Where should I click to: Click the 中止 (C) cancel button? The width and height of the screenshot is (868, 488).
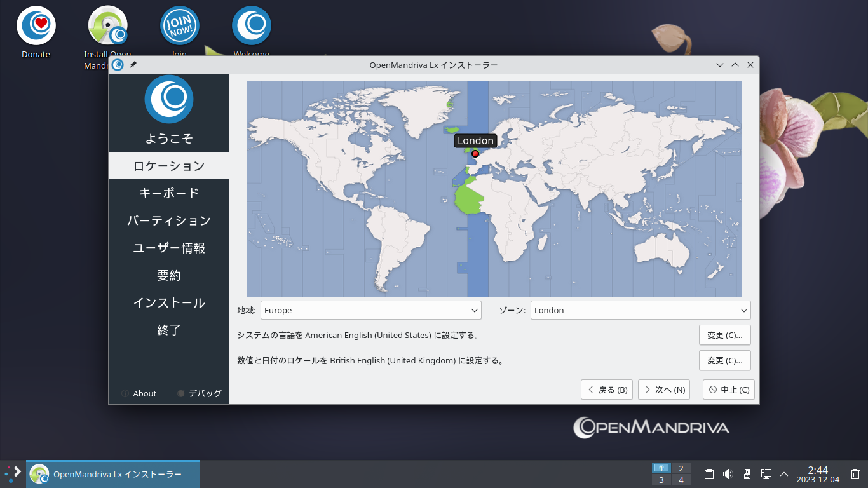click(729, 390)
